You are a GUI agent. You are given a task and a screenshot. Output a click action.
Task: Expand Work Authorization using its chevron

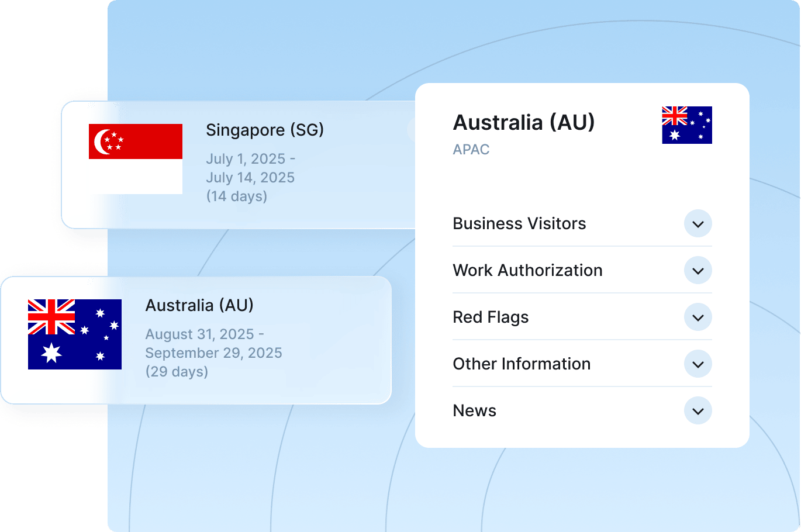pyautogui.click(x=698, y=271)
